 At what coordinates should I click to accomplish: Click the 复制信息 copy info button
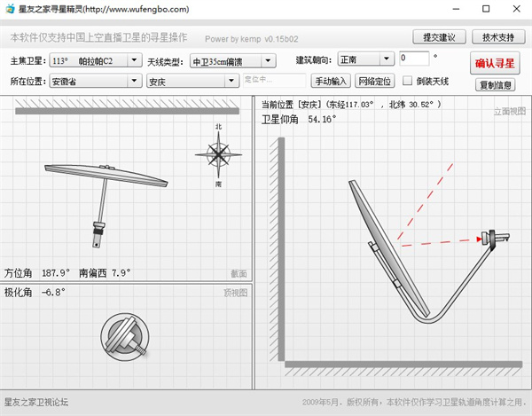[496, 85]
